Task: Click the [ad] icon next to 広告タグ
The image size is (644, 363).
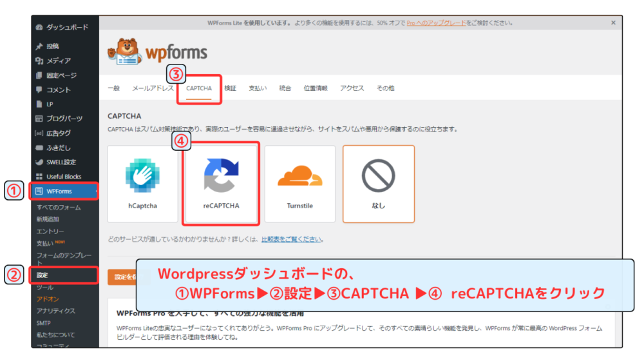Action: point(39,133)
